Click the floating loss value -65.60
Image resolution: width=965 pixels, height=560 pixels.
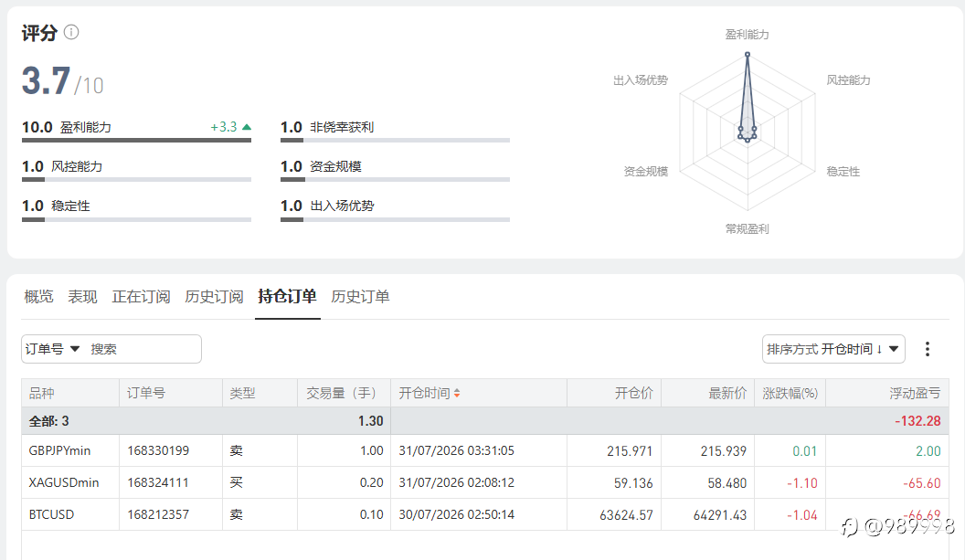[922, 483]
